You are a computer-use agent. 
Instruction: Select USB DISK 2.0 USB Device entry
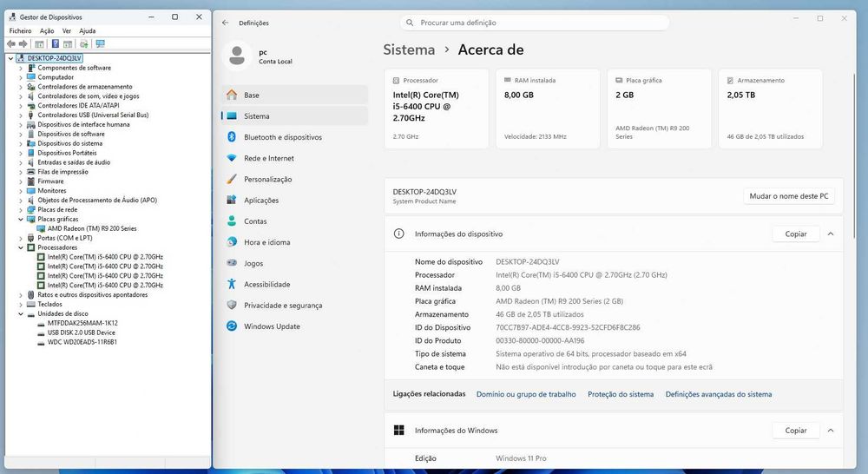click(82, 332)
